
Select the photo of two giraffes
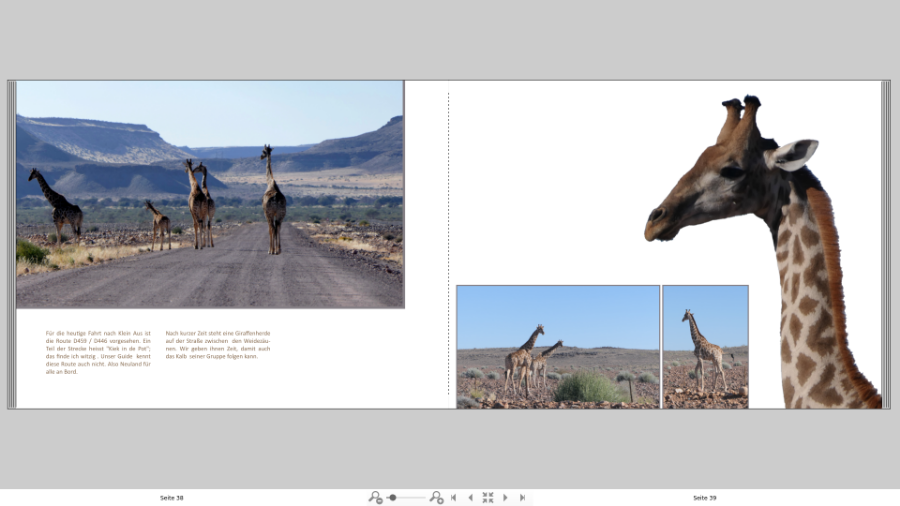(558, 346)
